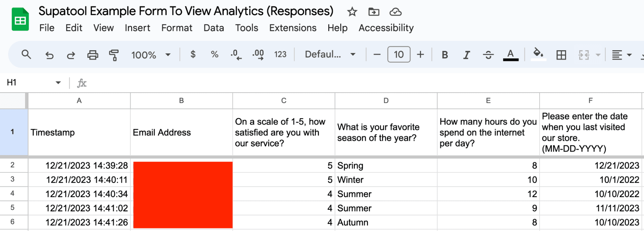Viewport: 644px width, 231px height.
Task: Open the Extensions menu
Action: click(293, 28)
